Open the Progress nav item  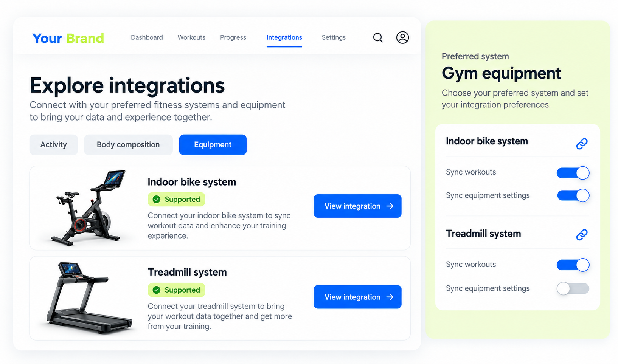click(233, 37)
